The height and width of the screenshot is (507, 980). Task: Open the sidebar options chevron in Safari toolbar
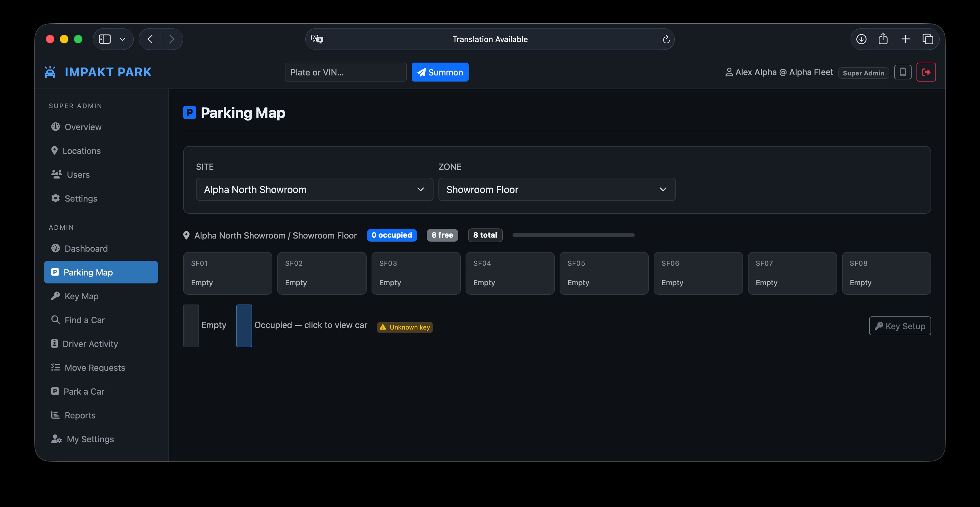tap(122, 39)
